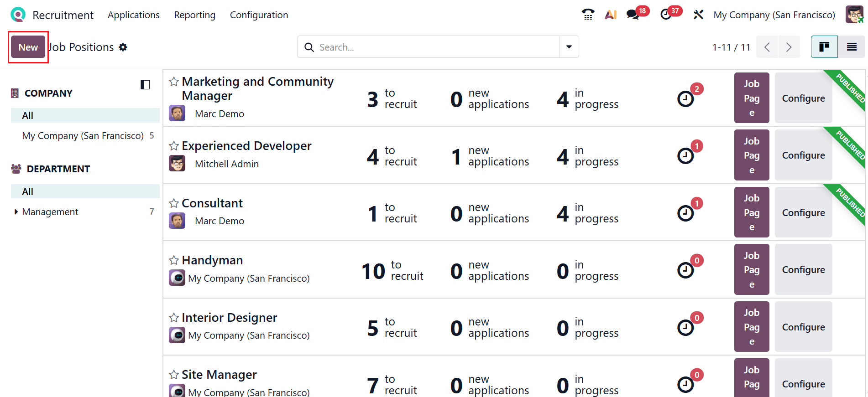The image size is (868, 397).
Task: Favorite Marketing and Community Manager star
Action: [174, 82]
